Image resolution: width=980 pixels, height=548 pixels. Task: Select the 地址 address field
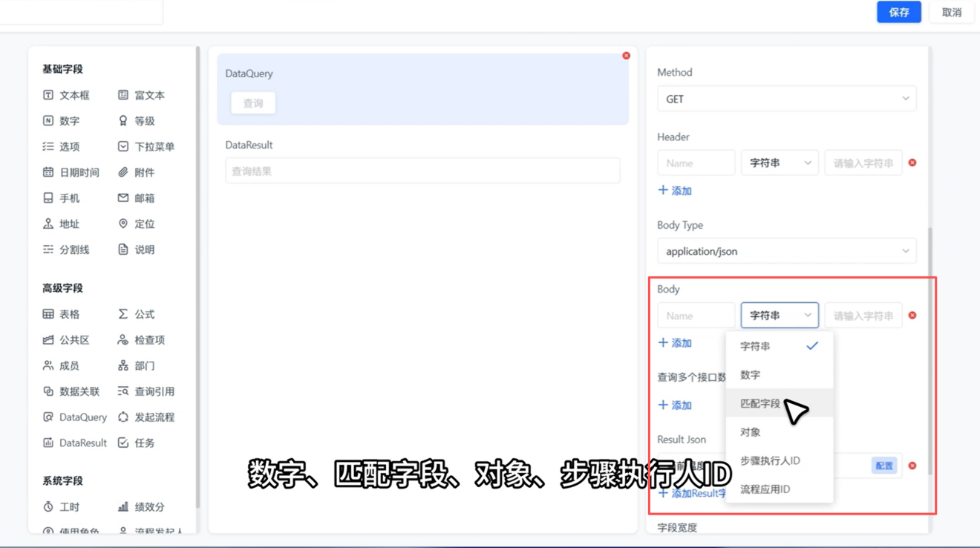pyautogui.click(x=61, y=224)
